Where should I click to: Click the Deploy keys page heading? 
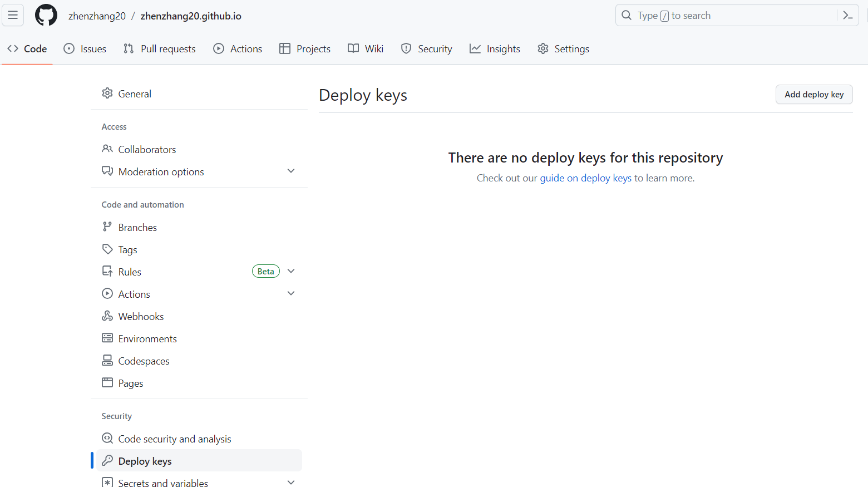[x=363, y=95]
